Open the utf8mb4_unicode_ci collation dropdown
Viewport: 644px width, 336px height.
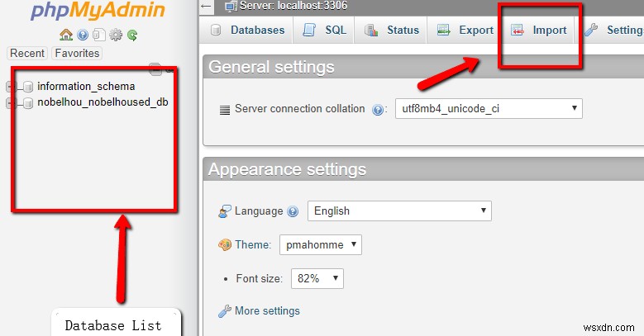coord(489,109)
